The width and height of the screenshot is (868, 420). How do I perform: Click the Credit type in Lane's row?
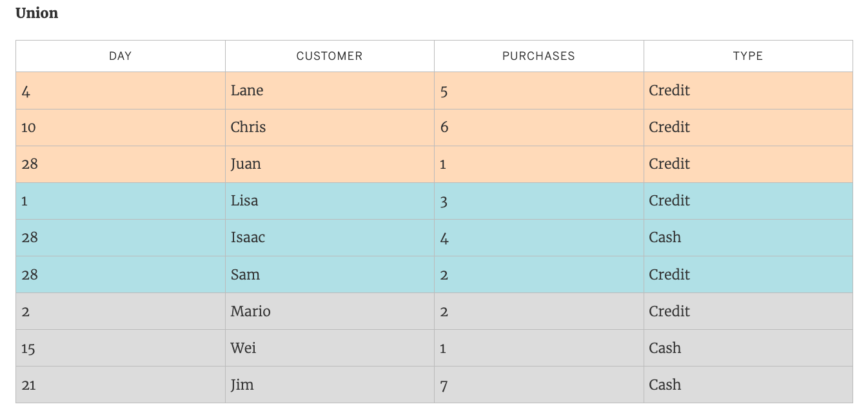(669, 91)
